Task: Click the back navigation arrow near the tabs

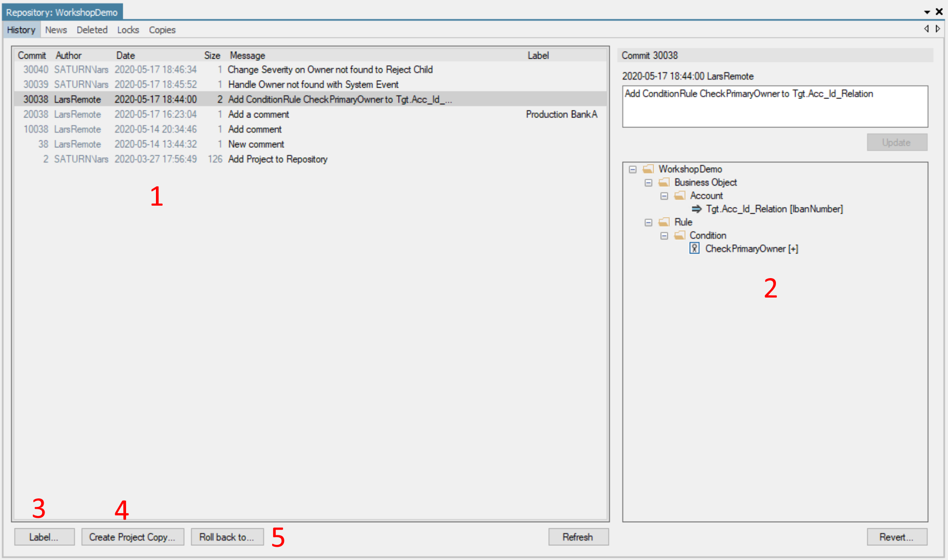Action: click(926, 29)
